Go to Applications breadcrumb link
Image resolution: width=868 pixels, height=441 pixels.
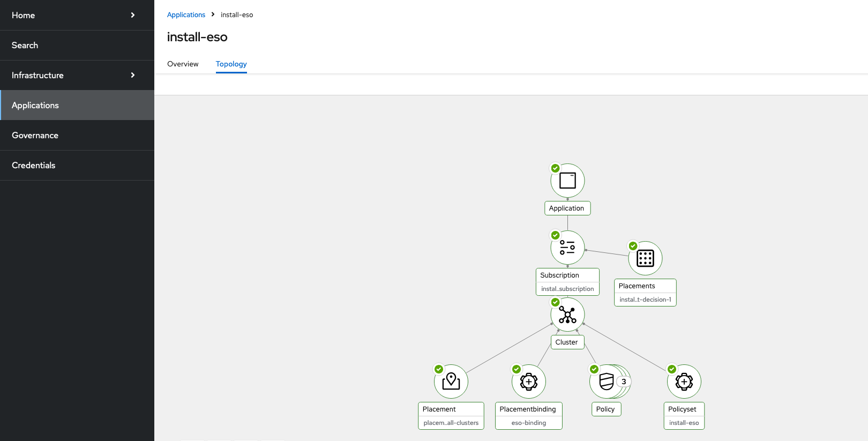pos(186,14)
